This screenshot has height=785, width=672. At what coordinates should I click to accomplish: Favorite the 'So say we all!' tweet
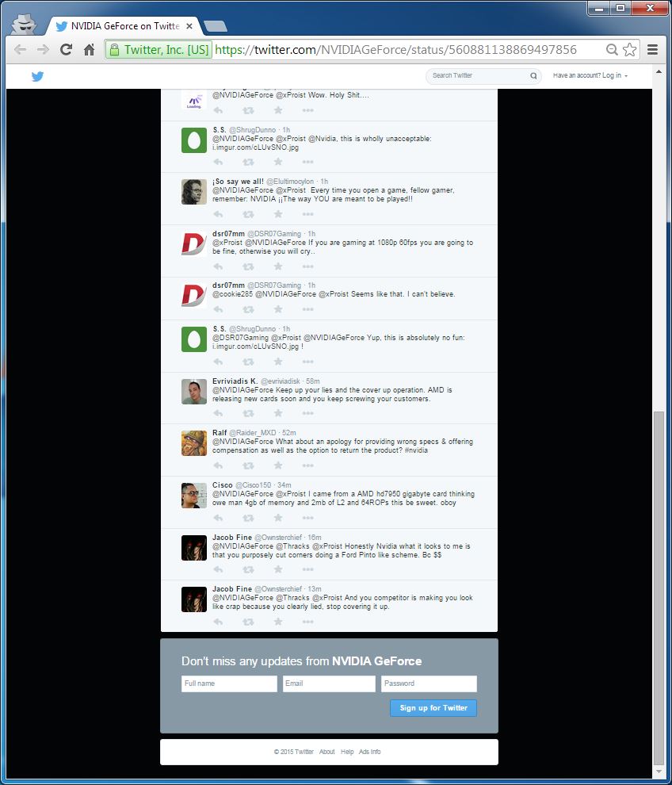tap(278, 214)
